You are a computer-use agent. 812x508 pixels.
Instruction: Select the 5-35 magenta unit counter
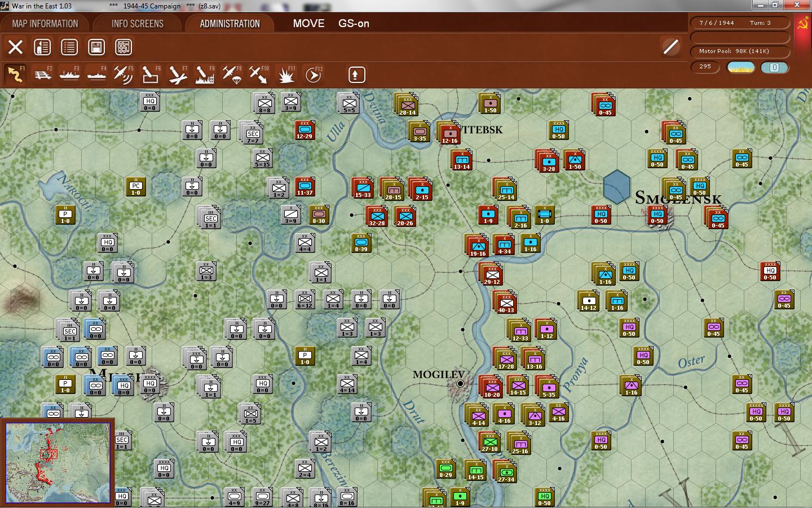[548, 388]
